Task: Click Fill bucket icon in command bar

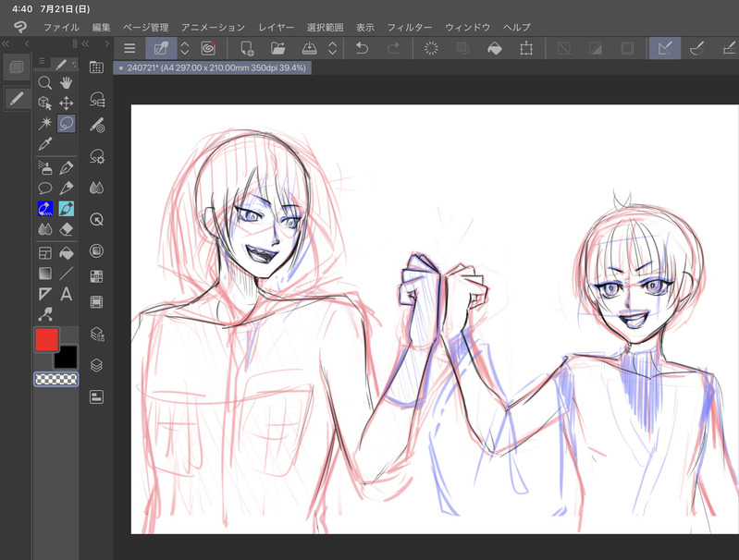Action: 495,48
